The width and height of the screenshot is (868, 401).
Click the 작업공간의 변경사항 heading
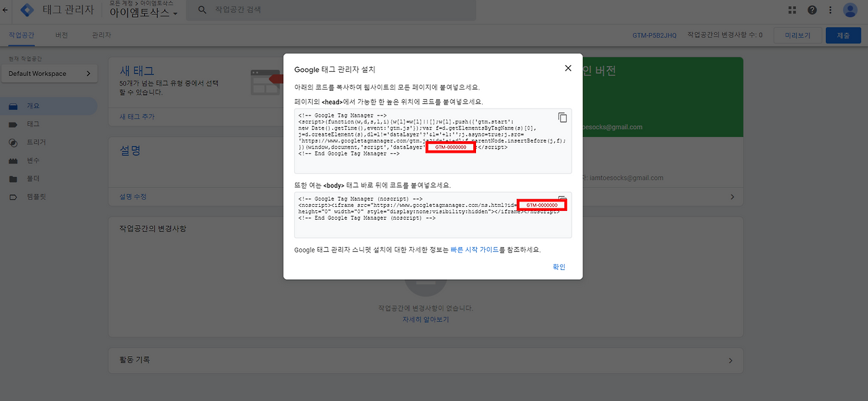click(153, 229)
